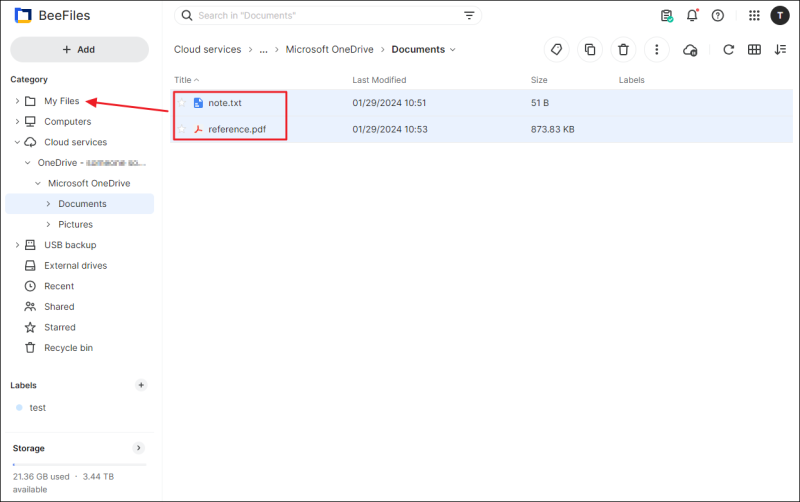Add a new label with plus button
The width and height of the screenshot is (800, 502).
tap(141, 385)
